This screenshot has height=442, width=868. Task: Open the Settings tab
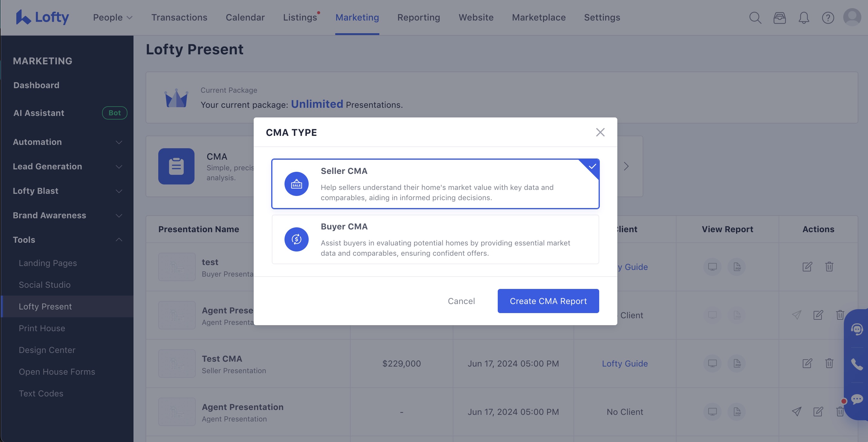602,18
